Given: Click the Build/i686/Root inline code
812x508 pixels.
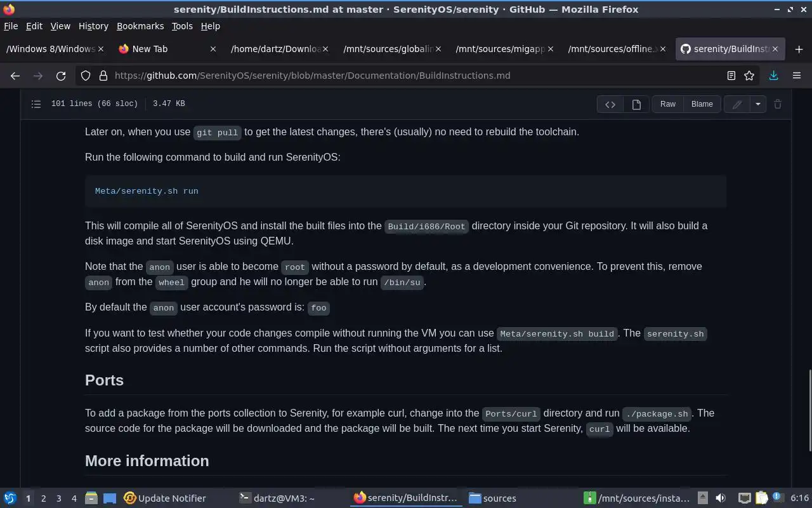Looking at the screenshot, I should click(426, 226).
